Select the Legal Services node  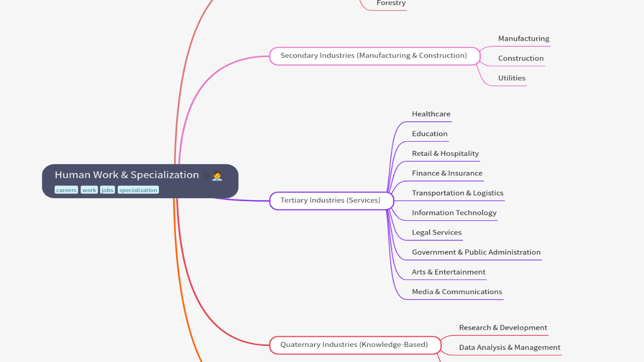point(437,232)
